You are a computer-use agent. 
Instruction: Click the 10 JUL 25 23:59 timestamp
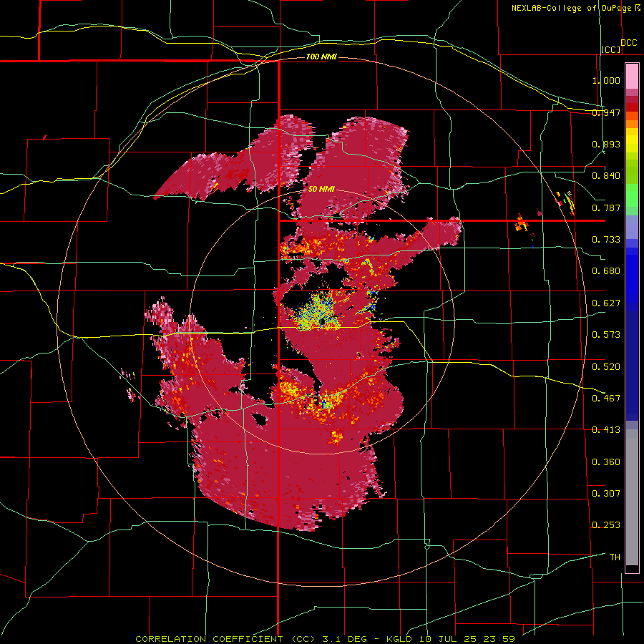tap(467, 639)
